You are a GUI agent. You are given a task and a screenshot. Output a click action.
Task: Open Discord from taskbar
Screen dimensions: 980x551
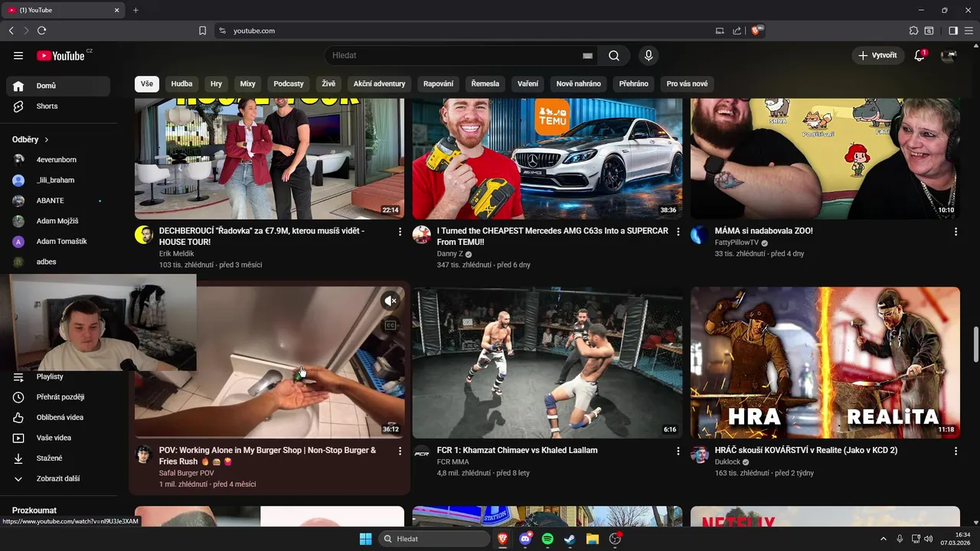525,539
